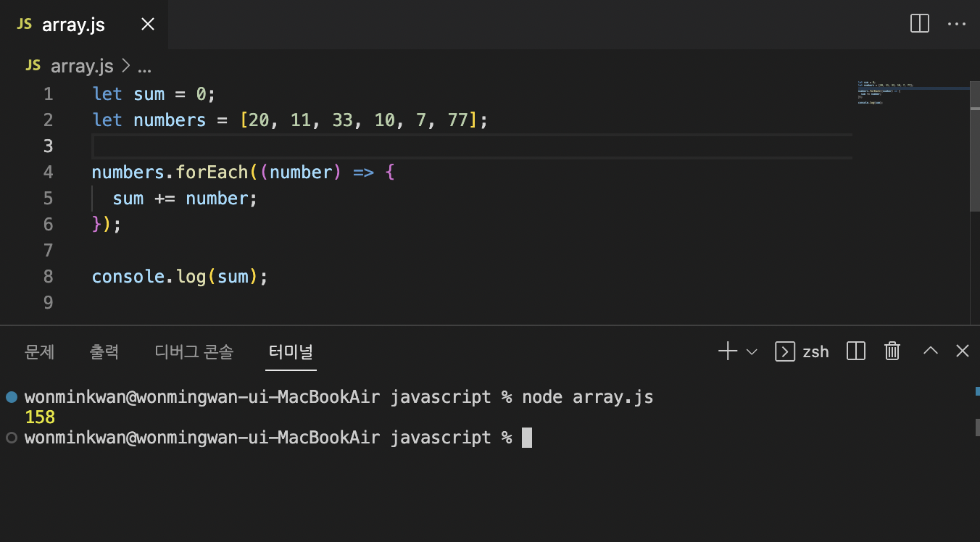980x542 pixels.
Task: Click the terminal cursor at prompt
Action: (527, 438)
